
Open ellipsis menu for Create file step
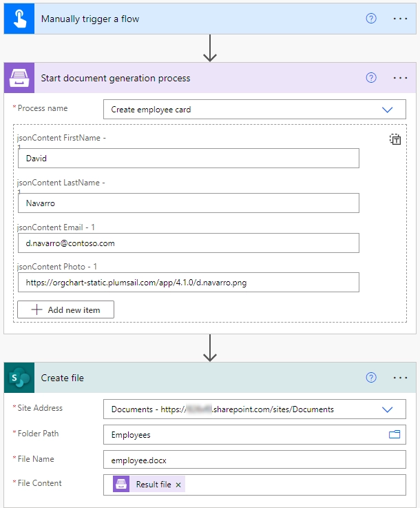point(400,378)
